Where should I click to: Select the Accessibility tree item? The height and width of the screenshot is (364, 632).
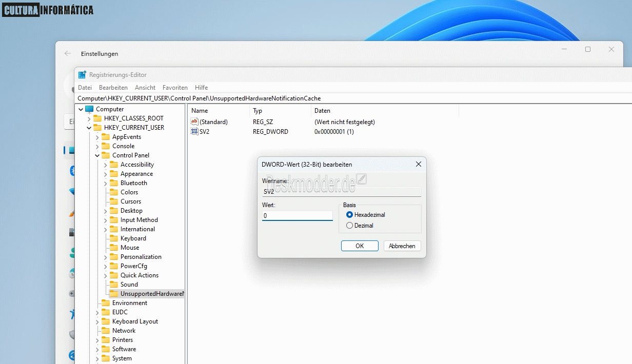coord(137,165)
